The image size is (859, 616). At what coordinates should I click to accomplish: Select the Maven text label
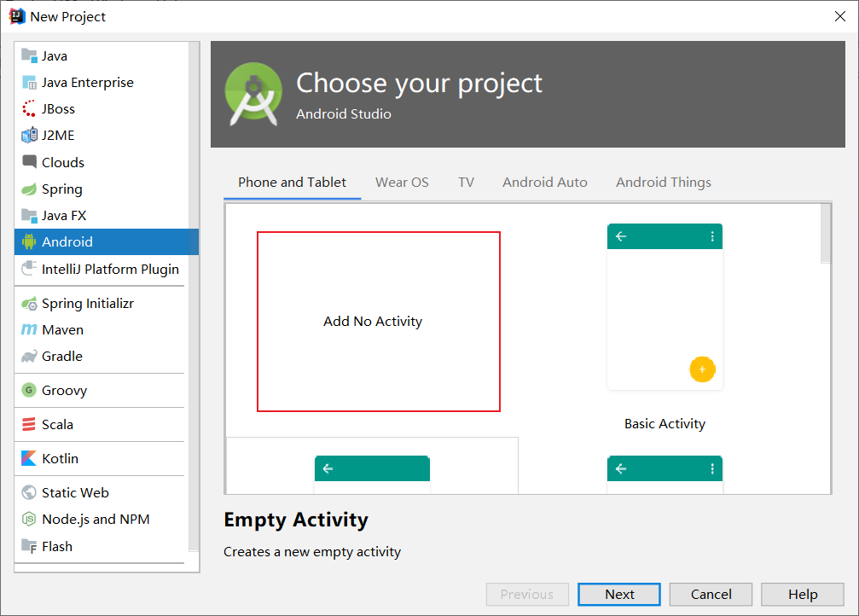(62, 330)
